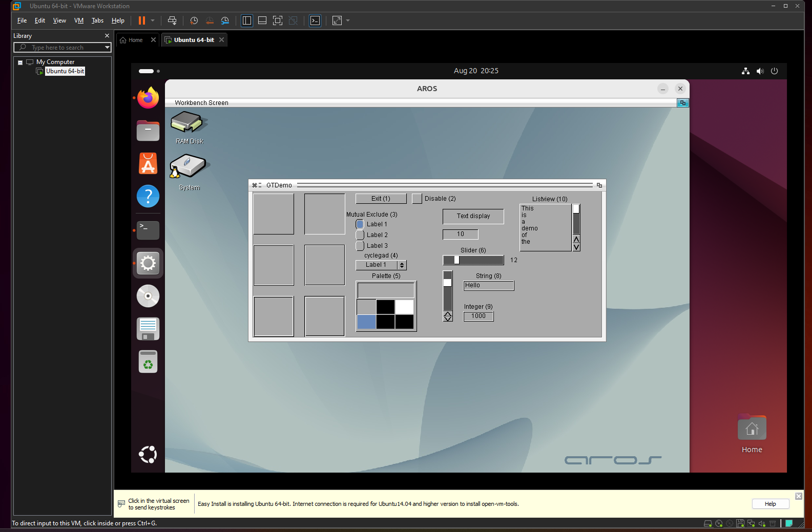
Task: Open Terminal from the Ubuntu dock
Action: [148, 230]
